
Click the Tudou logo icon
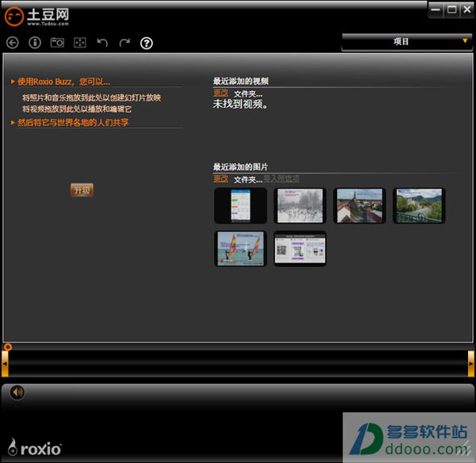click(x=14, y=17)
